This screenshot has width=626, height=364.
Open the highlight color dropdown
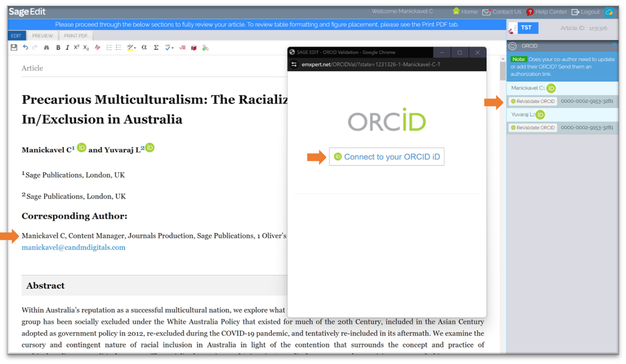(x=132, y=47)
